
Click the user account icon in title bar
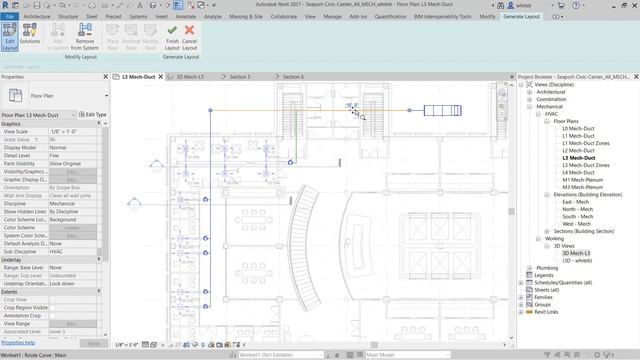coord(511,5)
